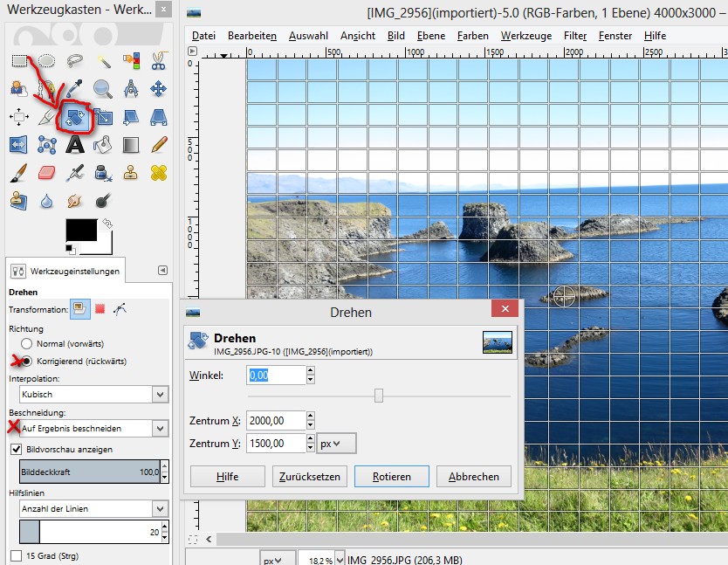Image resolution: width=728 pixels, height=565 pixels.
Task: Choose the Pencil tool
Action: click(x=158, y=144)
